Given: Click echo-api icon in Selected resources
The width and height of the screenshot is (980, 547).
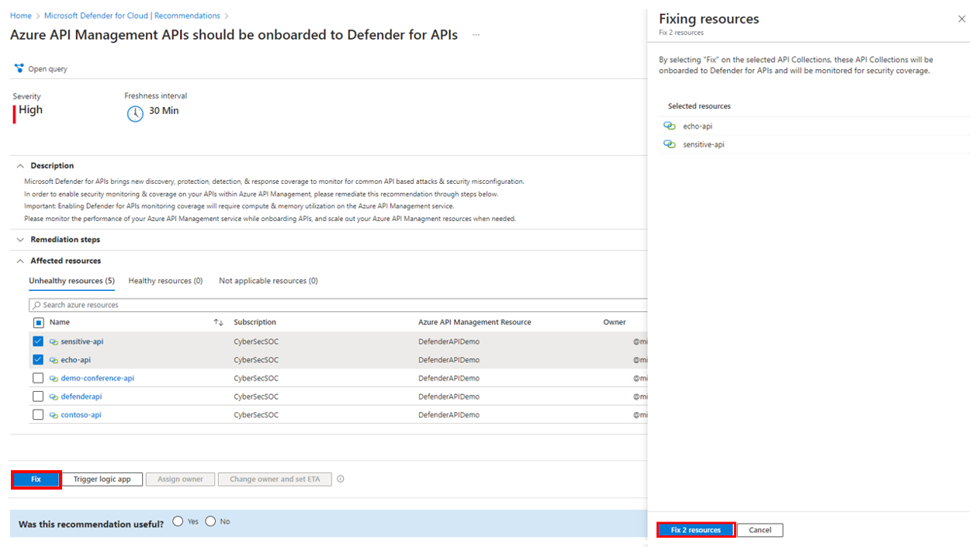Looking at the screenshot, I should (670, 126).
